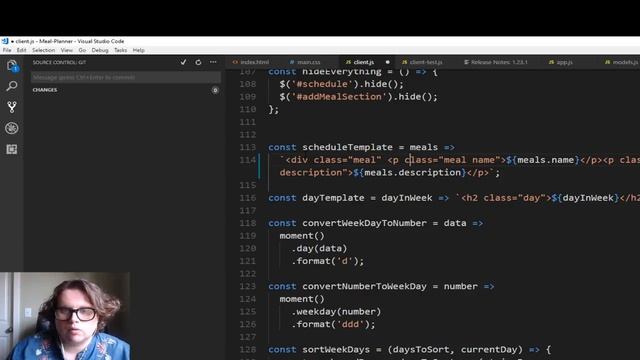Collapse the CHANGES section header
640x360 pixels.
pyautogui.click(x=45, y=90)
